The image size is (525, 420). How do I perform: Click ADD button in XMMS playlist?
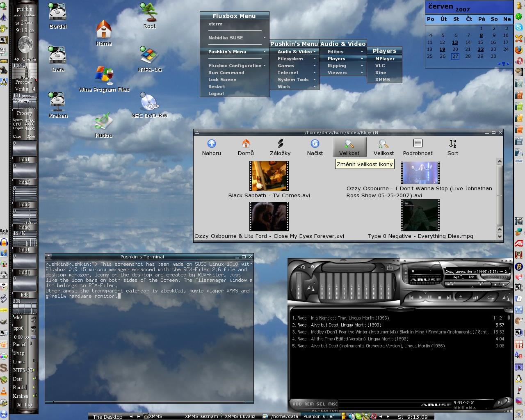[297, 404]
